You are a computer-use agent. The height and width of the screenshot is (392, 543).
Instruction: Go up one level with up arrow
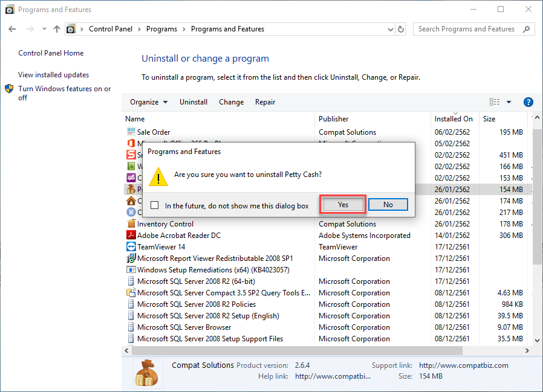tap(57, 29)
